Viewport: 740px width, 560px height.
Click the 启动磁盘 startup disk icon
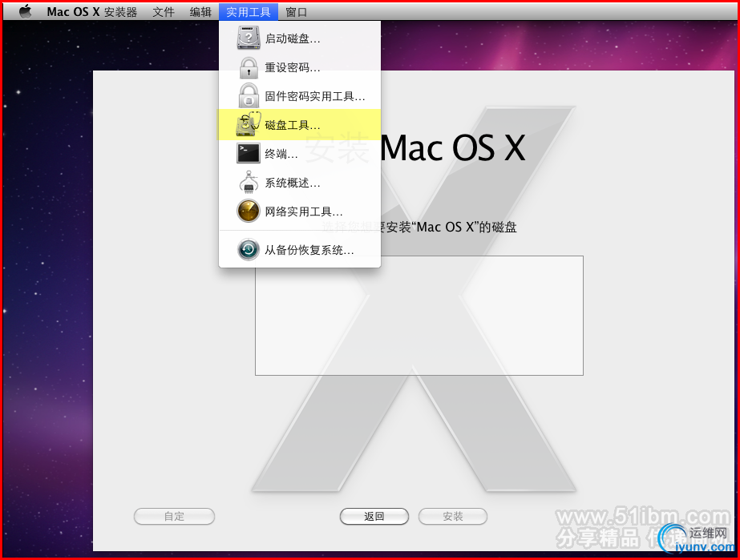(249, 38)
